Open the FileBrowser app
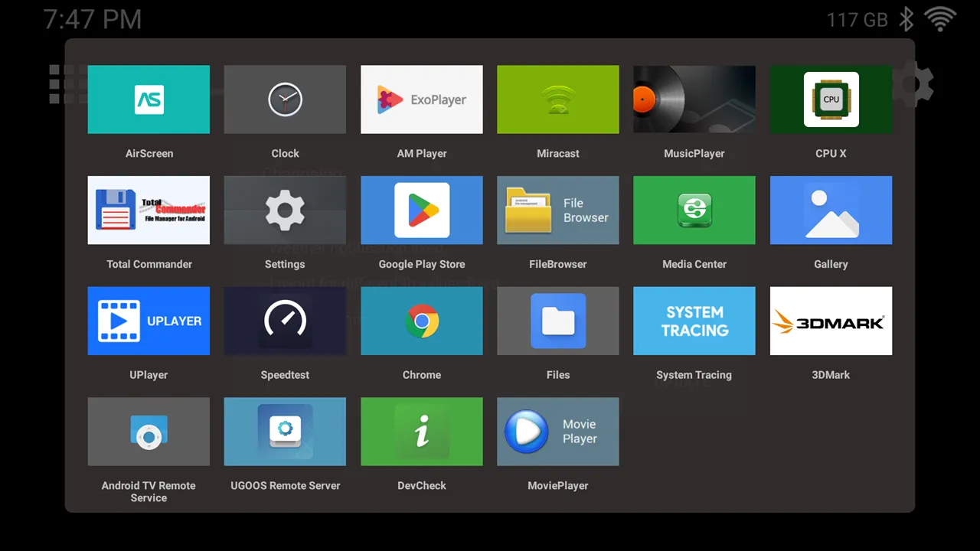Screen dimensions: 980x551 pyautogui.click(x=557, y=210)
